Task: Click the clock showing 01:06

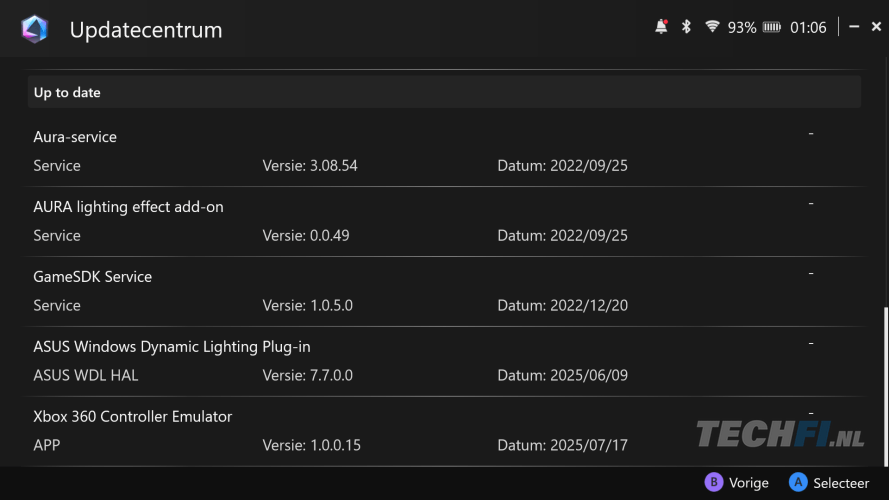Action: tap(808, 28)
